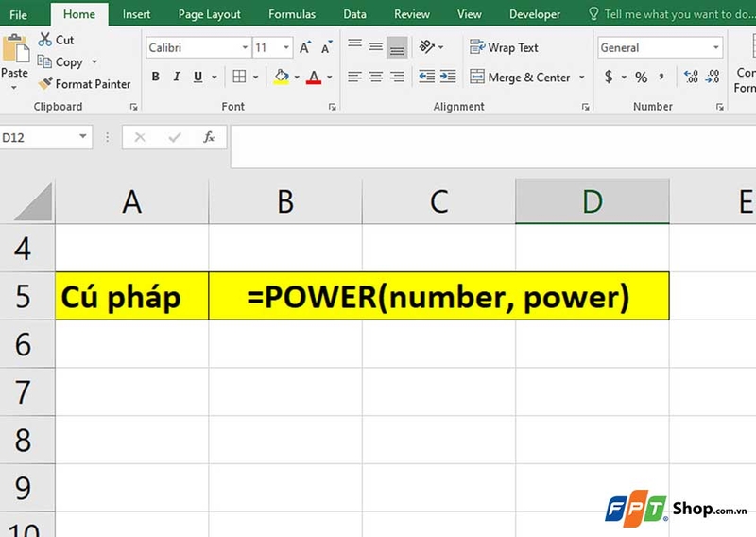This screenshot has width=756, height=537.
Task: Click Increase Indent icon
Action: pyautogui.click(x=448, y=77)
